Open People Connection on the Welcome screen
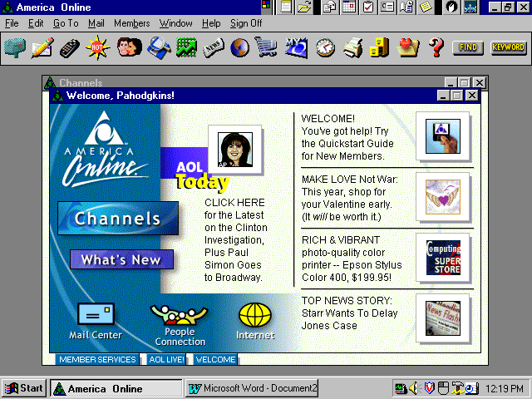This screenshot has height=399, width=532. [x=180, y=326]
